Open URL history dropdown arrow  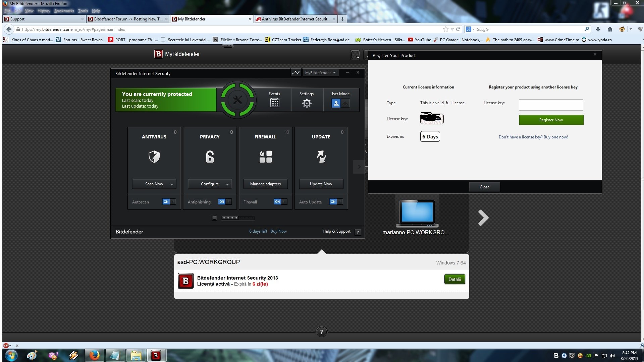[x=452, y=29]
